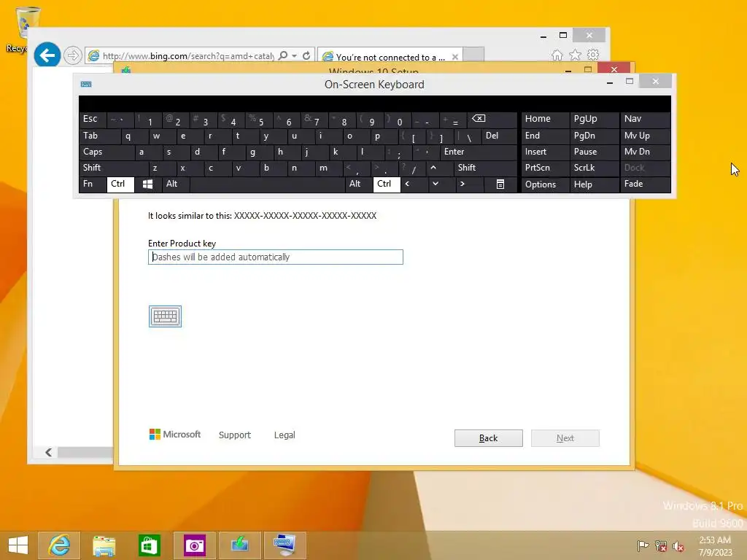Tap the right arrow key on keyboard

tap(462, 184)
